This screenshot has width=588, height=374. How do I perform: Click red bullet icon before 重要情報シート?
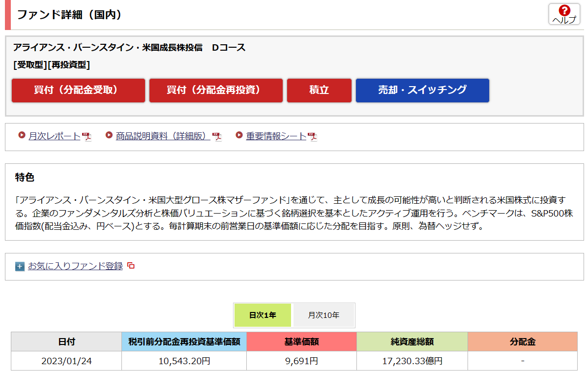239,135
